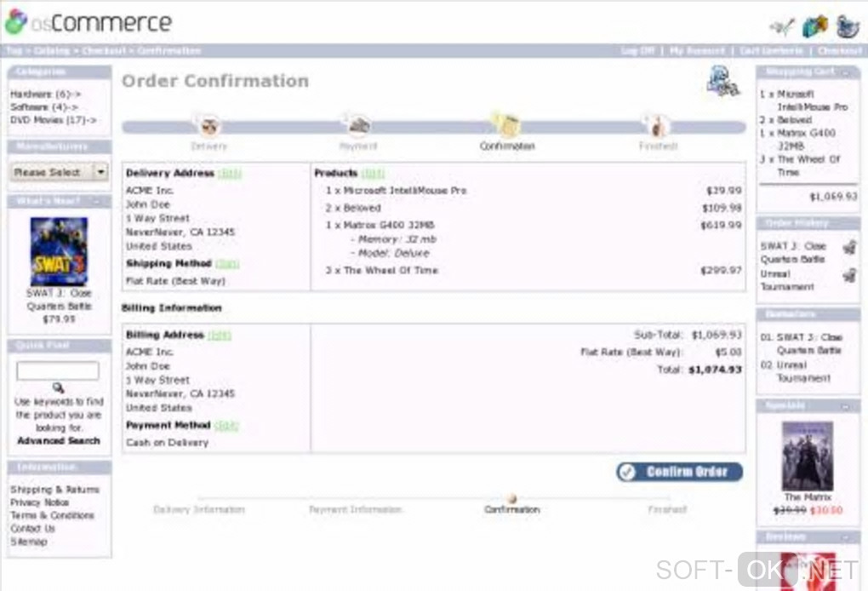
Task: Click reorder icon next to SWAT 3
Action: click(x=849, y=247)
